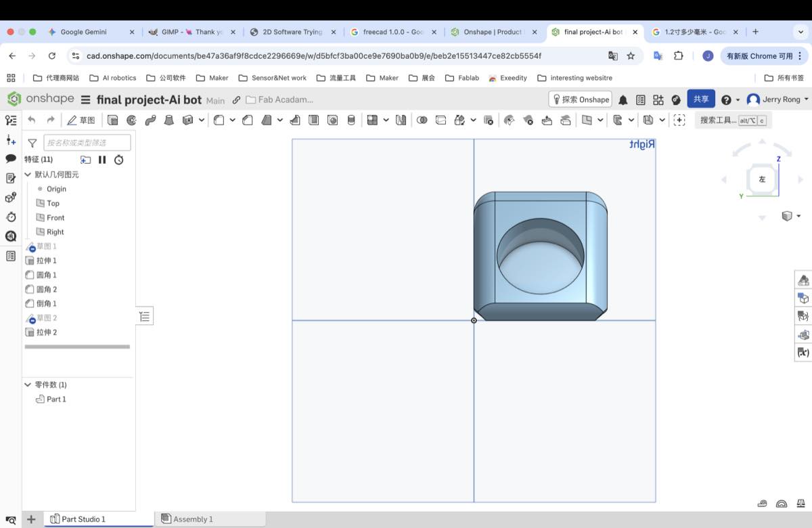
Task: Toggle the regeneration times stopwatch icon
Action: point(119,160)
